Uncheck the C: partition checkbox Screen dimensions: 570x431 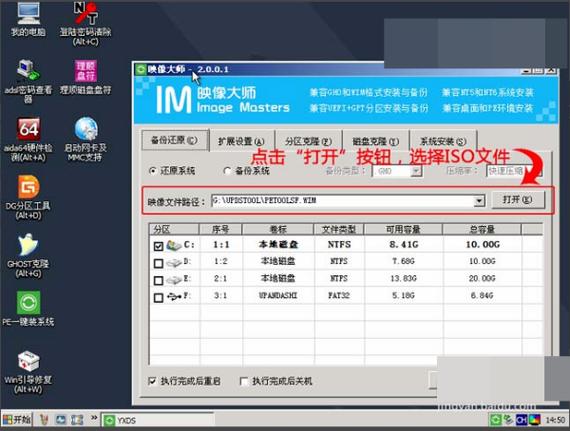[158, 246]
